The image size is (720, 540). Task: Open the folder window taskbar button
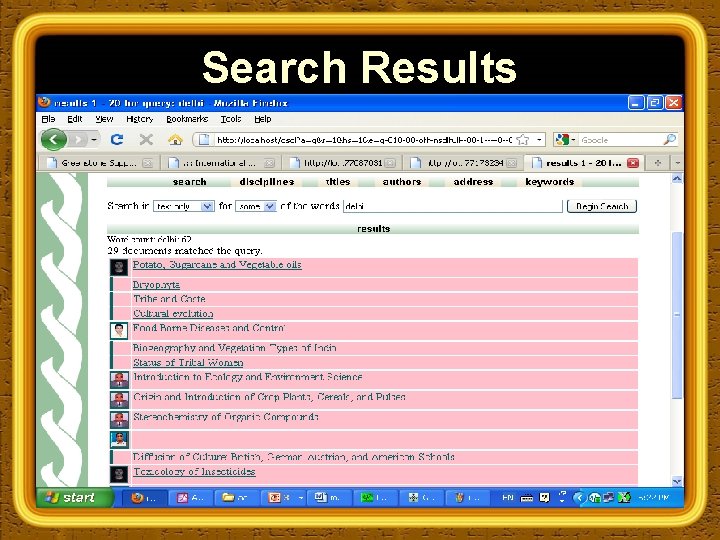coord(235,498)
